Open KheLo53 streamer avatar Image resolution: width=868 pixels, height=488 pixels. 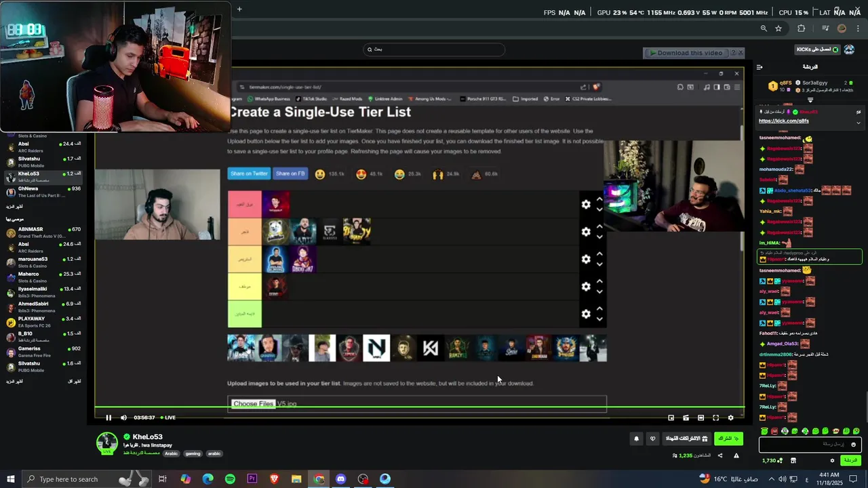107,442
